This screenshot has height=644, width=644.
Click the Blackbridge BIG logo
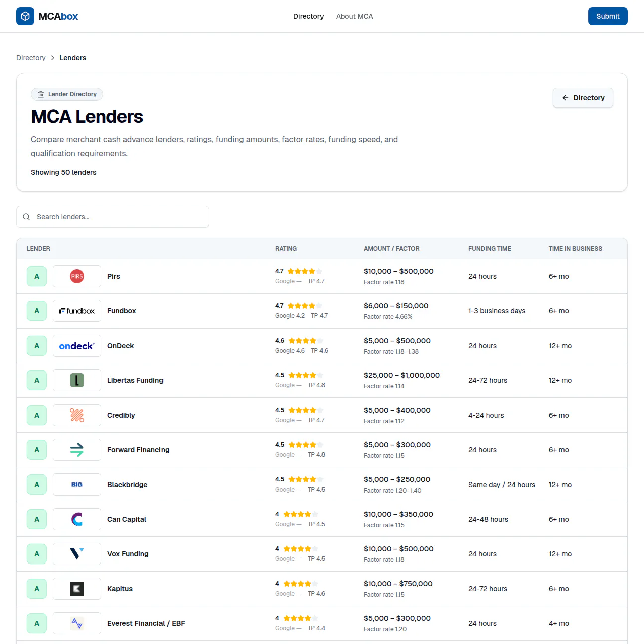coord(77,485)
